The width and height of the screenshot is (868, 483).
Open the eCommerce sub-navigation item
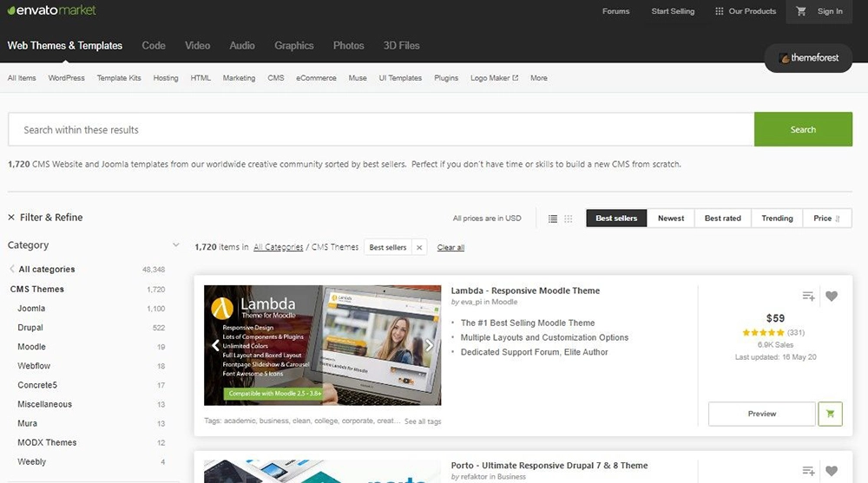pyautogui.click(x=316, y=78)
